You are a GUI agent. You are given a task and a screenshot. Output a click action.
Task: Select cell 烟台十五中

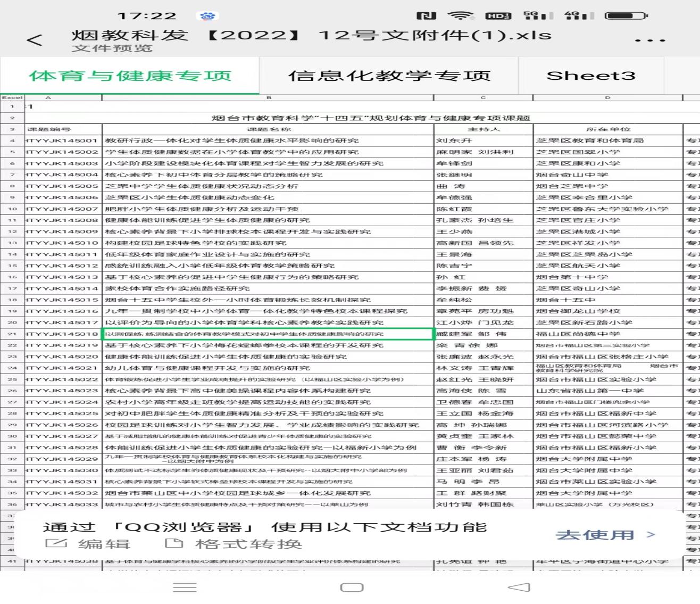(x=608, y=300)
